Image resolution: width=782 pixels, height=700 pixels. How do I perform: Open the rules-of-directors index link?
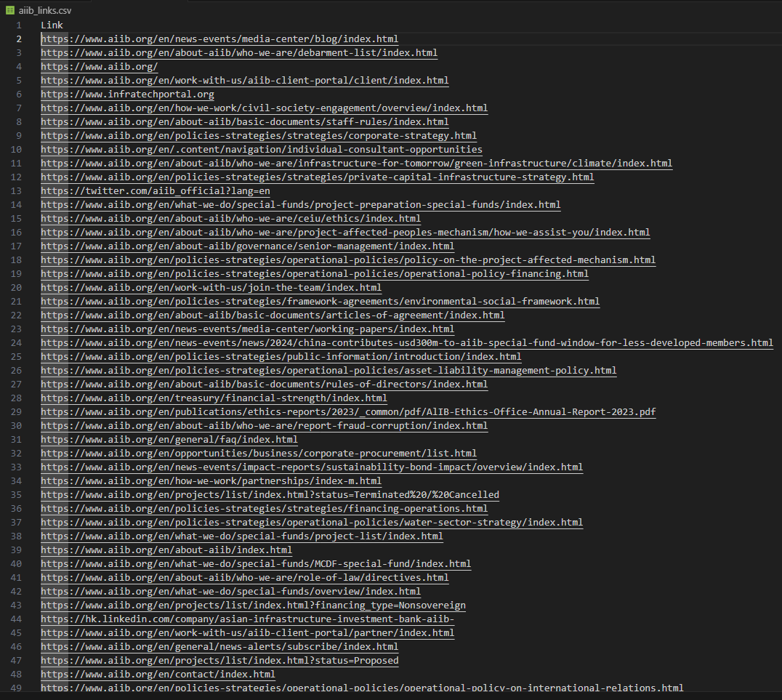click(265, 385)
